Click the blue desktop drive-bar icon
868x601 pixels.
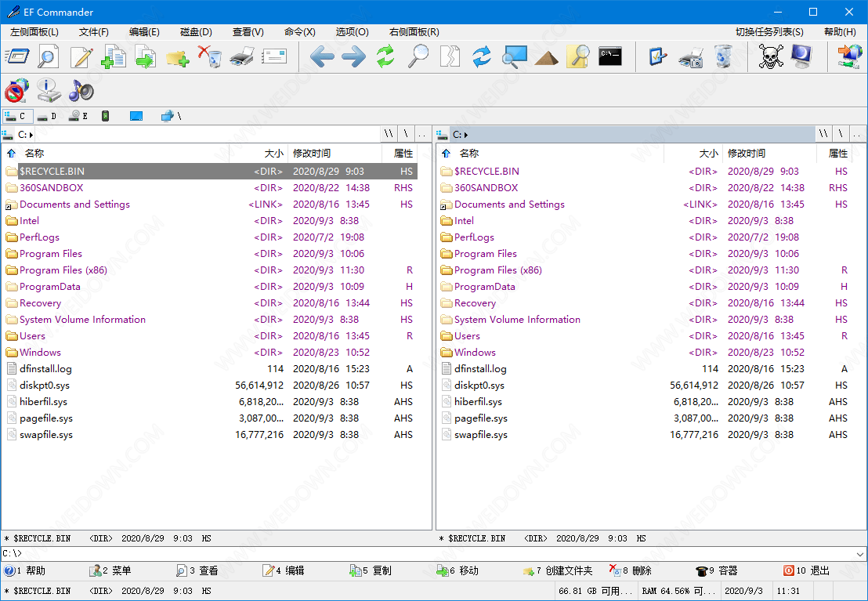point(136,116)
